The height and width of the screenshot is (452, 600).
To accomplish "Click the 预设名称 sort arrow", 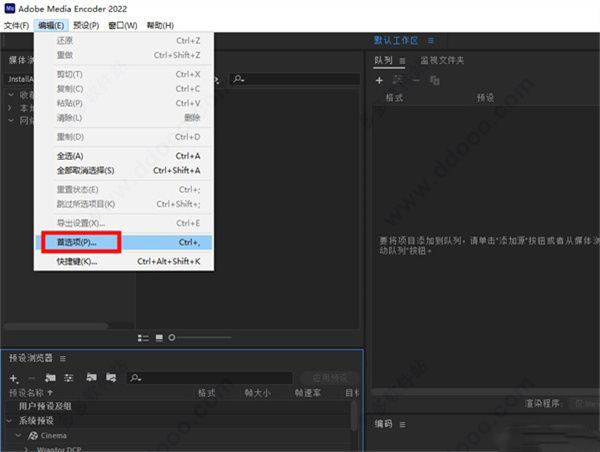I will point(50,393).
